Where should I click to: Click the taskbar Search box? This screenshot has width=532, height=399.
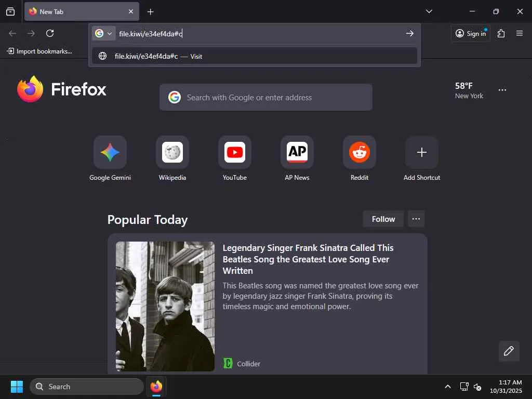click(87, 387)
